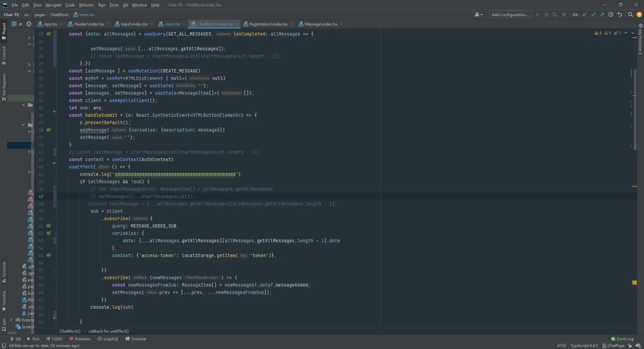Click the Git Push arrow icon
Viewport: 644px width, 349px height.
pos(602,15)
